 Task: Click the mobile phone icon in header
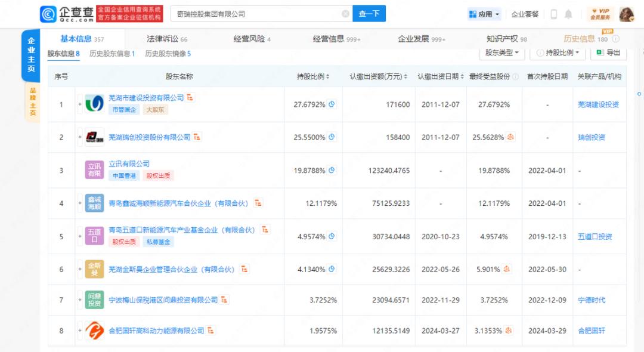click(553, 14)
